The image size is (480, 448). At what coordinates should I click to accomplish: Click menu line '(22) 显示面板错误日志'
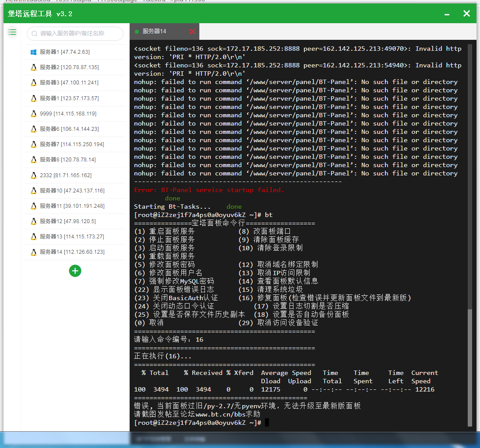(x=174, y=290)
